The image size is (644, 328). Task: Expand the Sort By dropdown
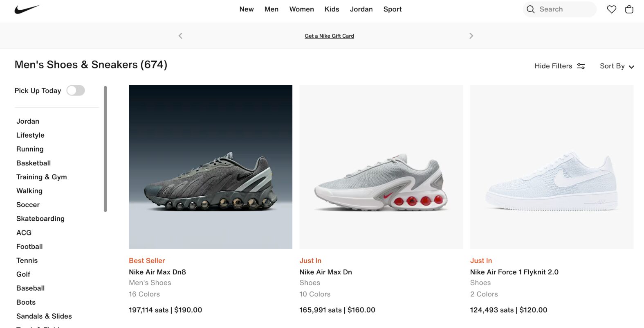tap(617, 66)
